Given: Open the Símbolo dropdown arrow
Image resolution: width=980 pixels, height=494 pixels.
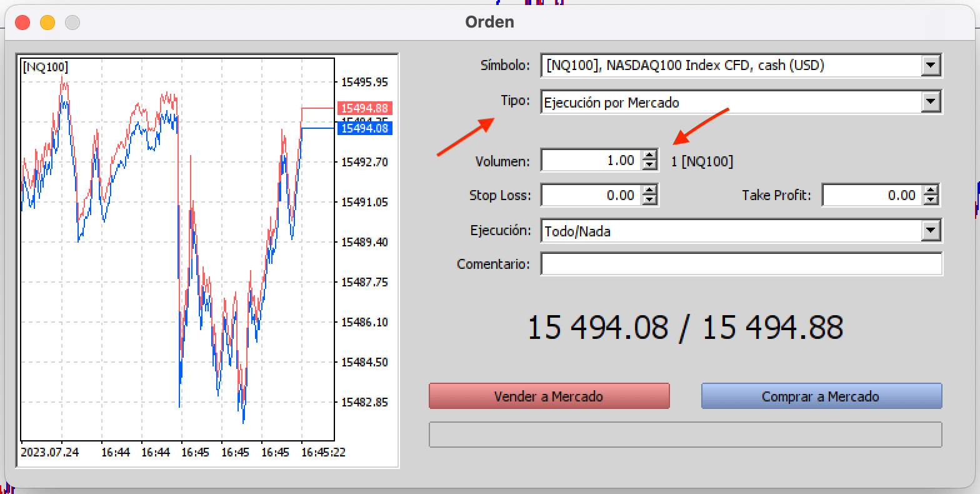Looking at the screenshot, I should pos(931,65).
